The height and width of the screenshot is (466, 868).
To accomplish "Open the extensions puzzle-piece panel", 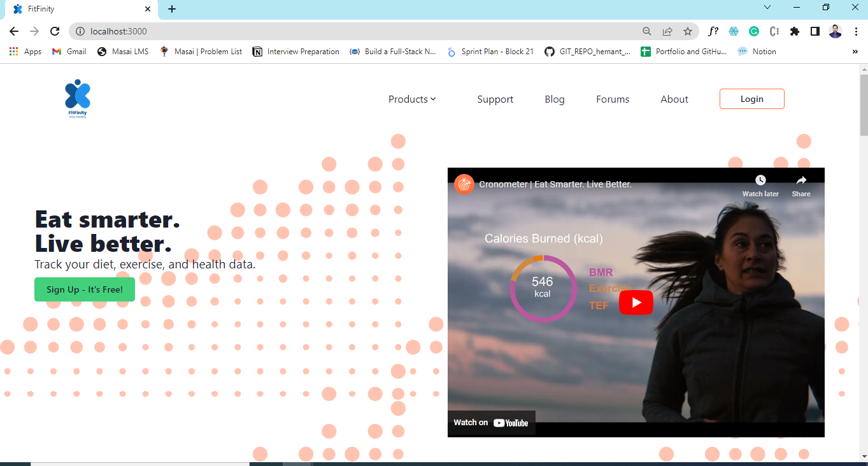I will (794, 31).
